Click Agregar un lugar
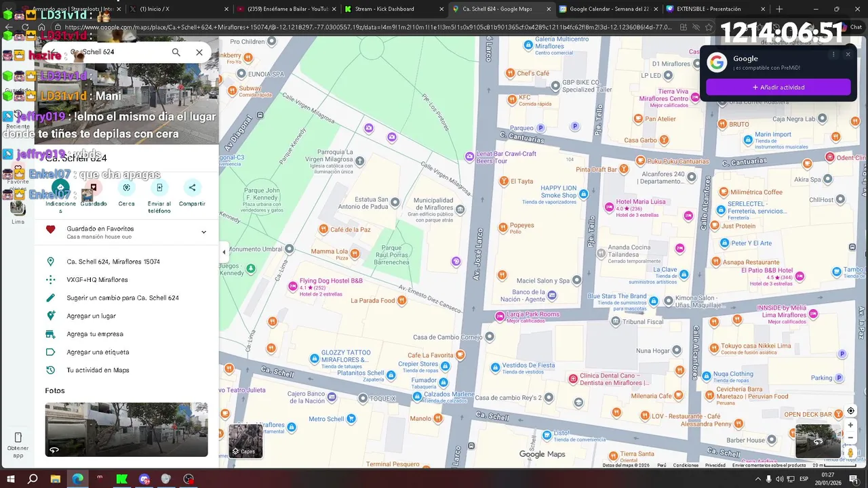The height and width of the screenshot is (488, 868). [x=91, y=316]
